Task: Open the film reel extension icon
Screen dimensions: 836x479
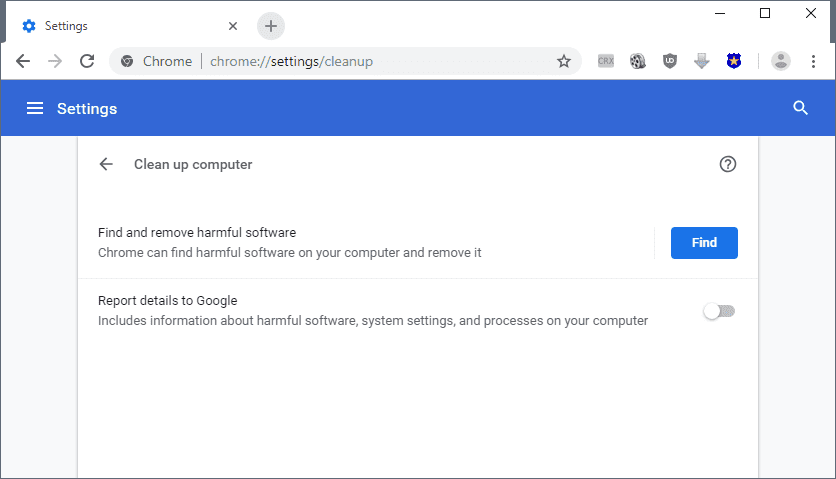Action: point(638,61)
